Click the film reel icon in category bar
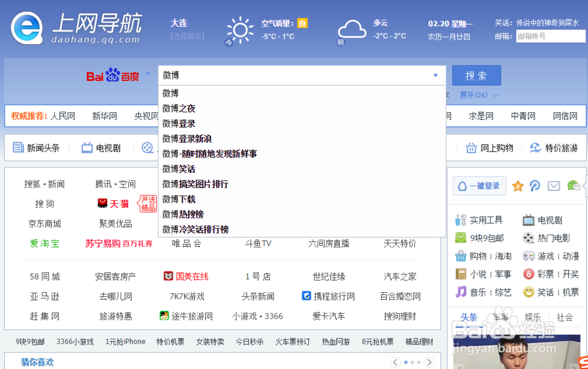Screen dimensions: 588x369 click(x=148, y=147)
